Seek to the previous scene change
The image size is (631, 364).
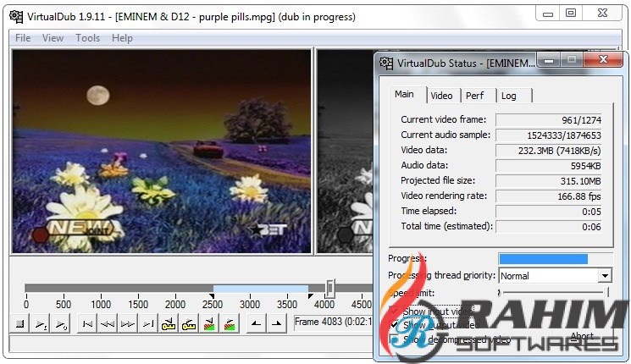(209, 323)
